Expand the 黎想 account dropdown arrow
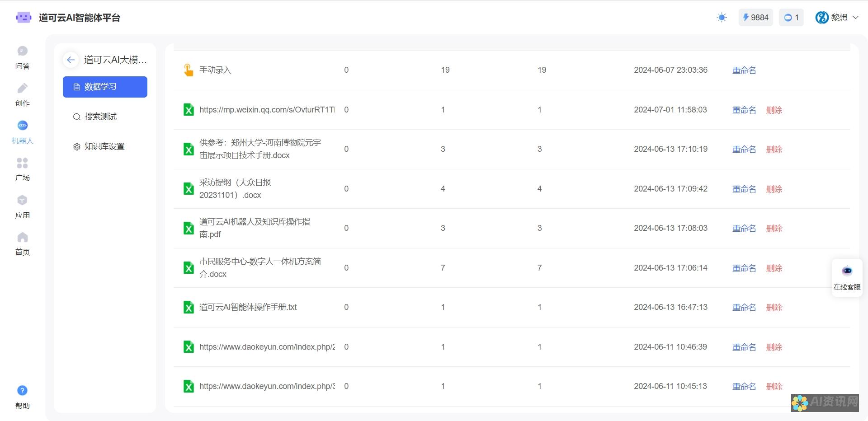The width and height of the screenshot is (868, 421). pyautogui.click(x=855, y=18)
